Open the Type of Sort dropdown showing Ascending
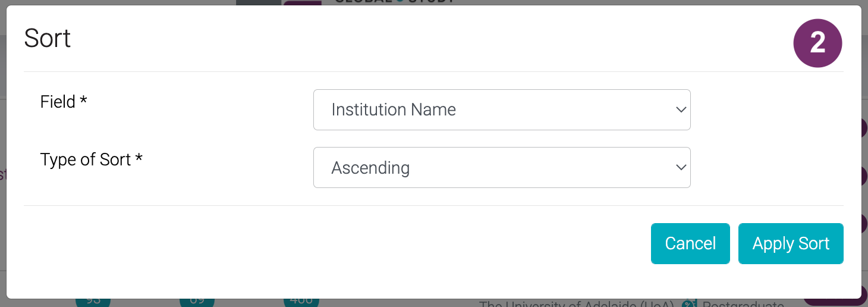This screenshot has height=307, width=868. [x=501, y=168]
